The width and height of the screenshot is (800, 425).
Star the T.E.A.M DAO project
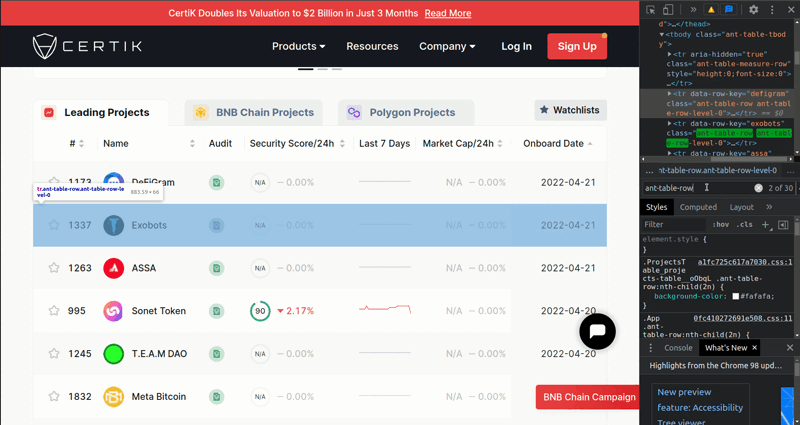pos(54,353)
